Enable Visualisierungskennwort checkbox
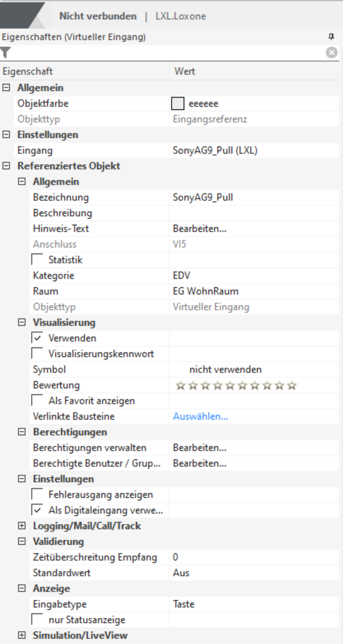The width and height of the screenshot is (343, 644). point(38,354)
